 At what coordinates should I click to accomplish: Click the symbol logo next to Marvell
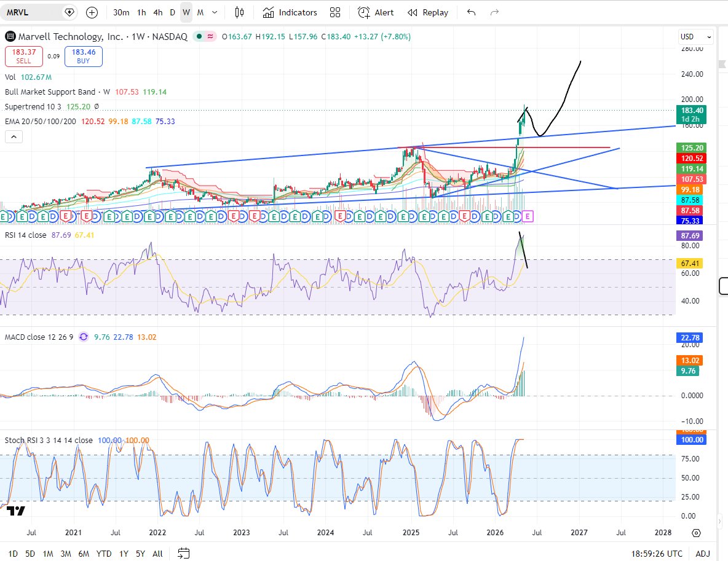point(10,36)
